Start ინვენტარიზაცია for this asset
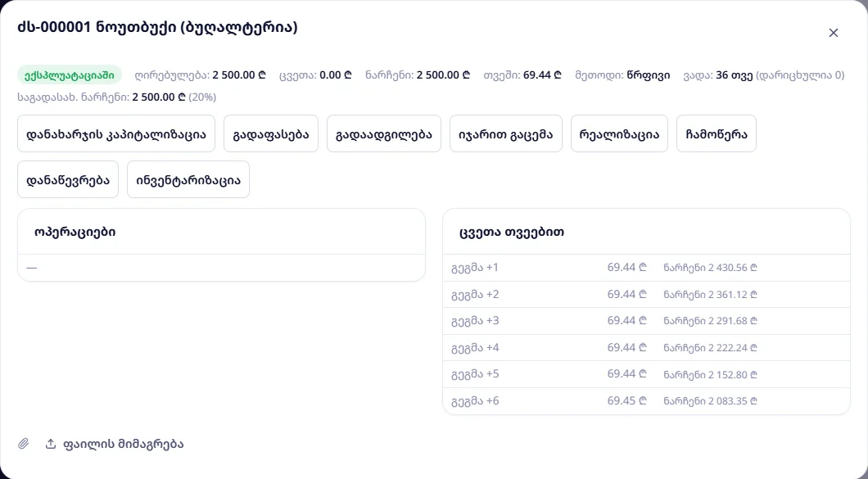Image resolution: width=868 pixels, height=479 pixels. 188,179
